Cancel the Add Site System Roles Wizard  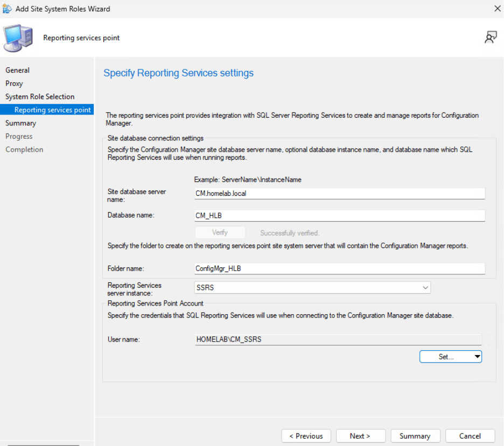470,436
